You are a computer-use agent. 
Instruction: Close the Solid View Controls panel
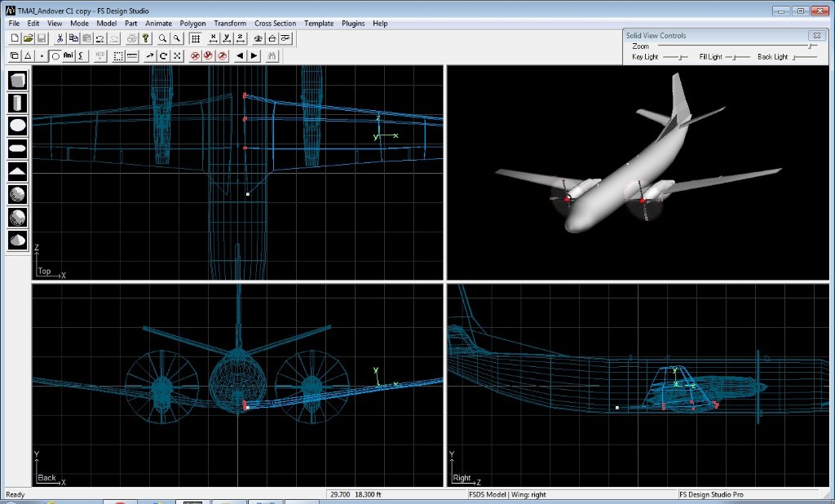pos(815,36)
